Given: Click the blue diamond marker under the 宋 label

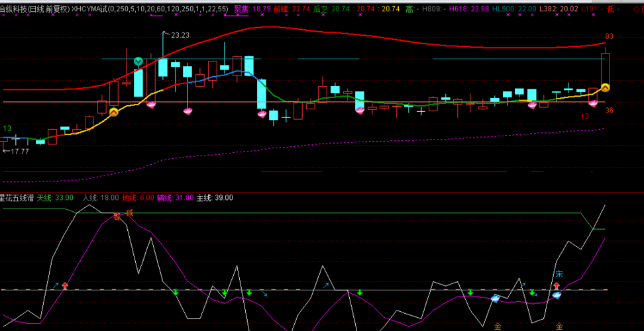Looking at the screenshot, I should (557, 295).
